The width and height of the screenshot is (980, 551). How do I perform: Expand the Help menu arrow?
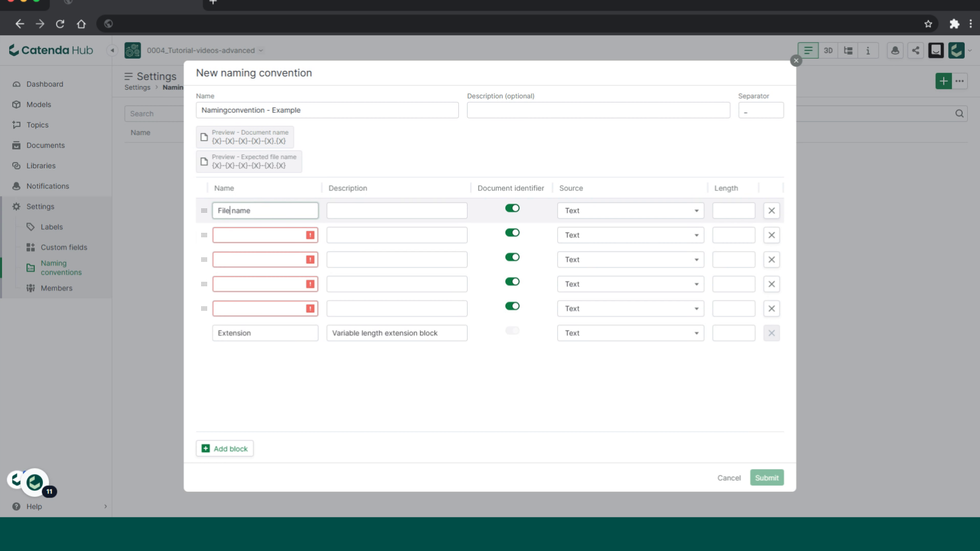point(106,507)
